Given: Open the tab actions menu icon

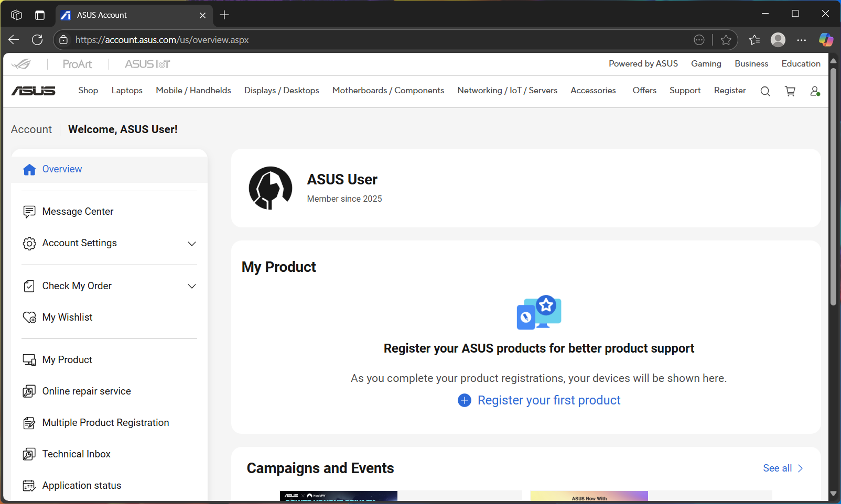Looking at the screenshot, I should pos(40,15).
